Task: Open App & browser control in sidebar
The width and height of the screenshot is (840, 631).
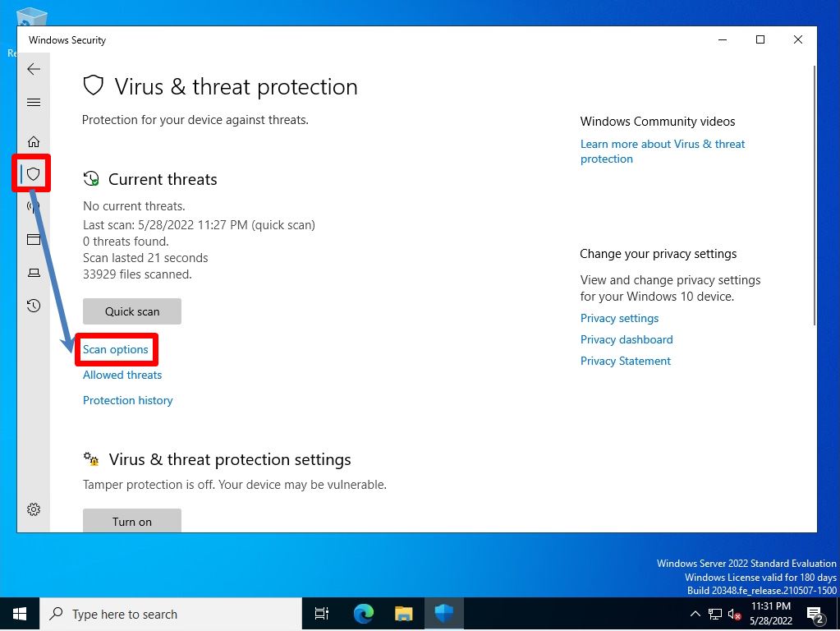Action: click(34, 239)
